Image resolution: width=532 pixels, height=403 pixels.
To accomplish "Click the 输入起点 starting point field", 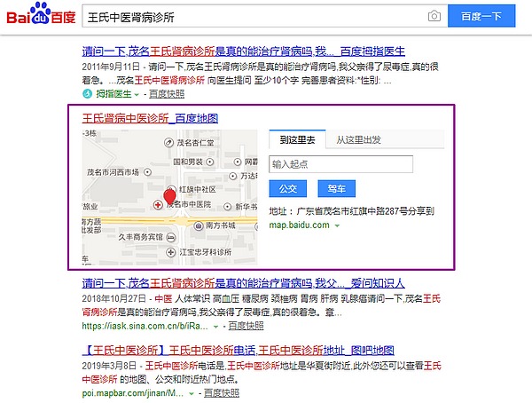I will point(340,164).
